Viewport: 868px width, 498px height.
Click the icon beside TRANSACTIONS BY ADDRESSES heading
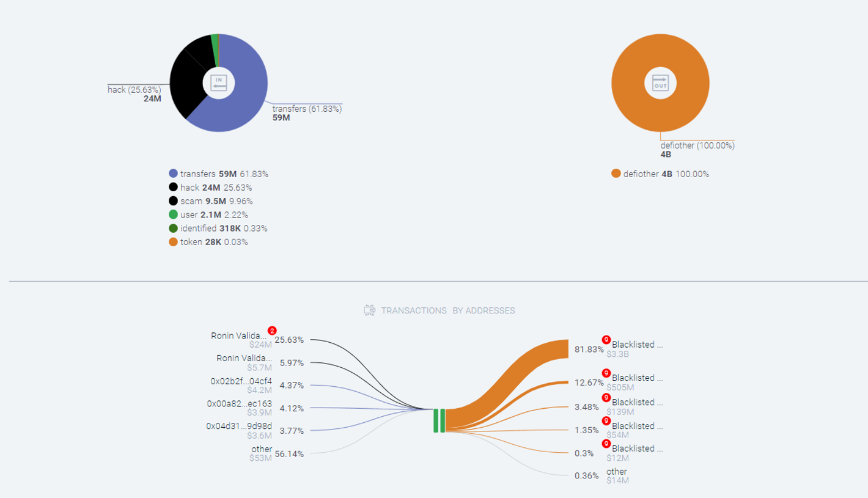369,310
